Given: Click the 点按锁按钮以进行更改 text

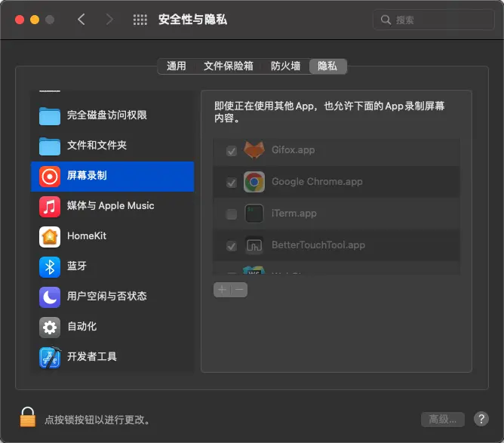Looking at the screenshot, I should (x=97, y=420).
